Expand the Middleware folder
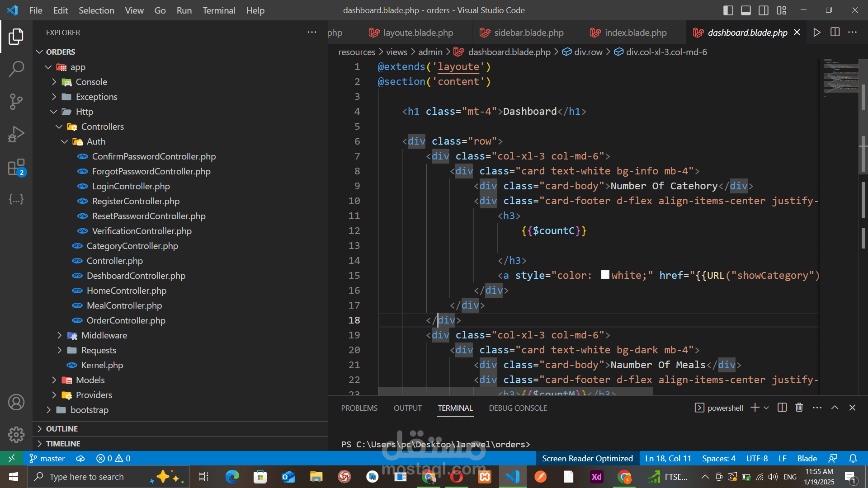 coord(104,335)
